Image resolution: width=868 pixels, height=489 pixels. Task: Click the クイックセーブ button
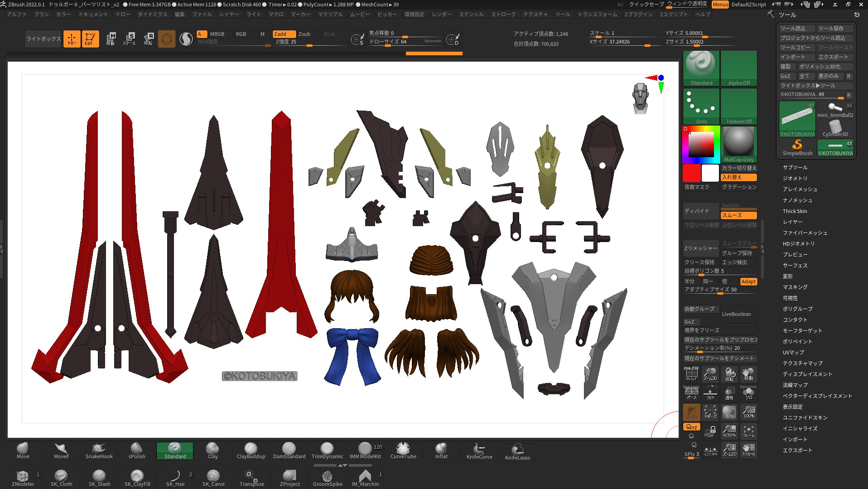pos(646,4)
